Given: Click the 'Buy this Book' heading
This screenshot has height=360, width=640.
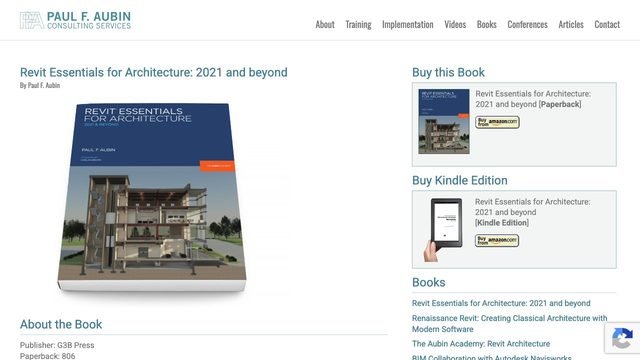Looking at the screenshot, I should (x=448, y=72).
